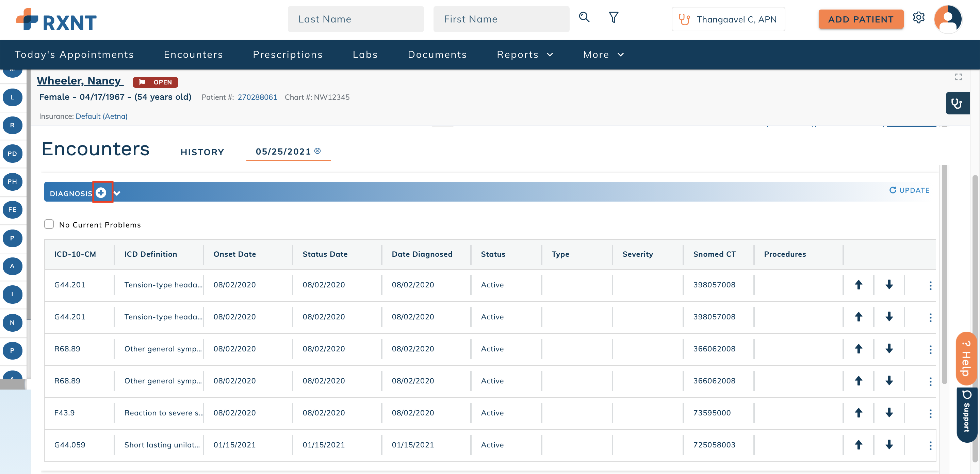
Task: Open the Wheeler, Nancy patient link
Action: tap(80, 81)
